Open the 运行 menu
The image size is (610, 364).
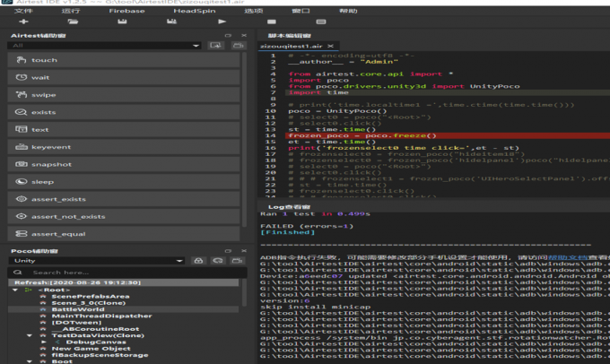pyautogui.click(x=71, y=11)
